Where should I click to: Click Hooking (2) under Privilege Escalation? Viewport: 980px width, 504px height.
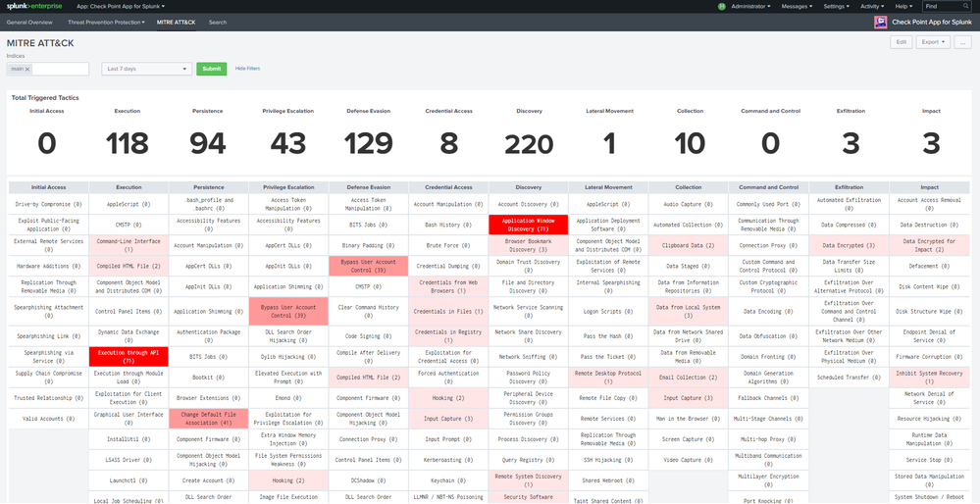pyautogui.click(x=288, y=480)
